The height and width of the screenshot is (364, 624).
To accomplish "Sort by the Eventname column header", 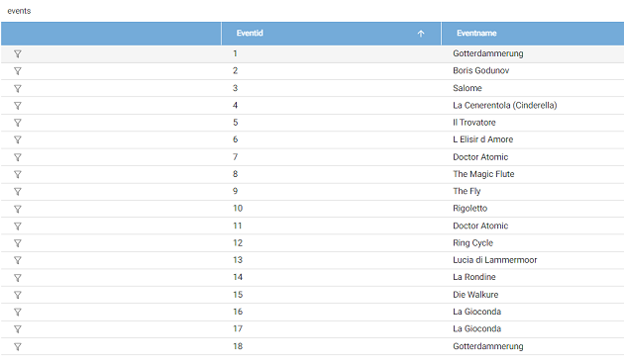I will click(476, 34).
